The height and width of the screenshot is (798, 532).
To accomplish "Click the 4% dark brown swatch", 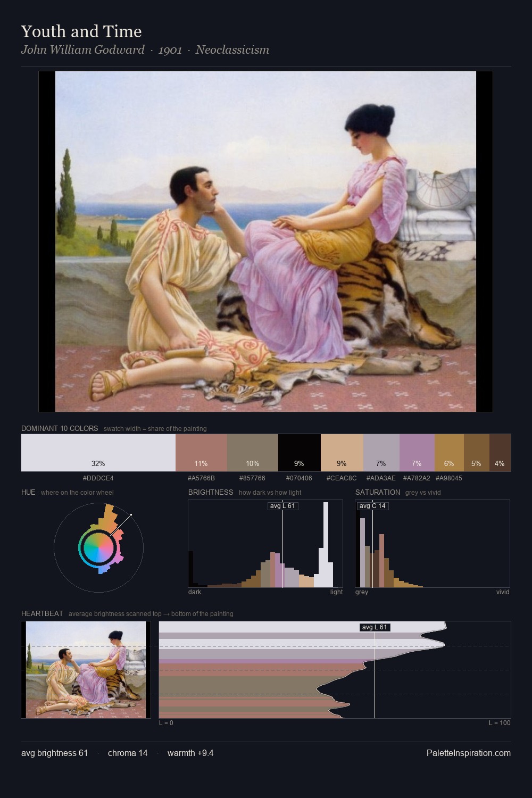I will click(x=500, y=453).
